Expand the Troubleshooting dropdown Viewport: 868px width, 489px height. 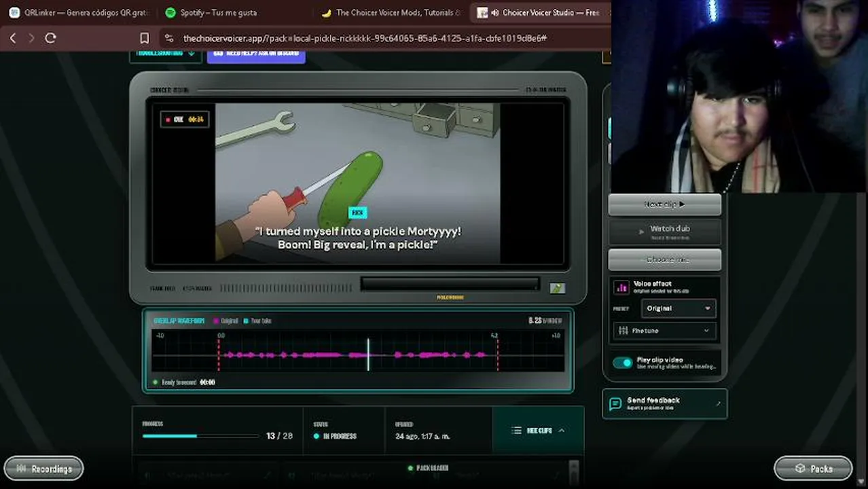(165, 54)
